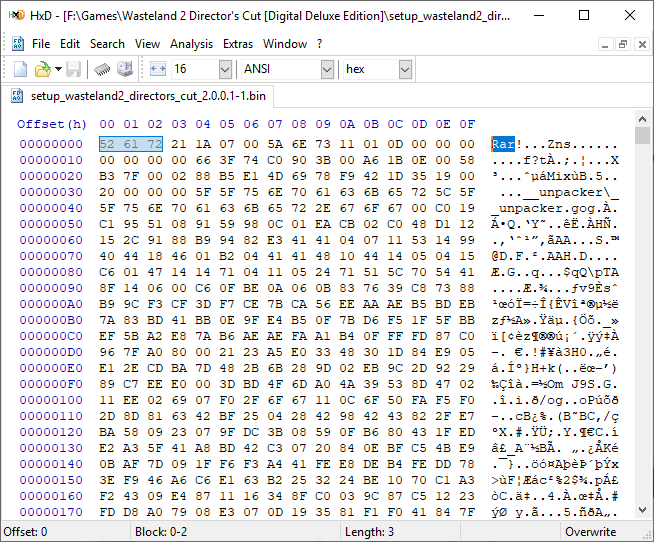Viewport: 654px width, 542px height.
Task: Open the ? help menu
Action: 319,44
